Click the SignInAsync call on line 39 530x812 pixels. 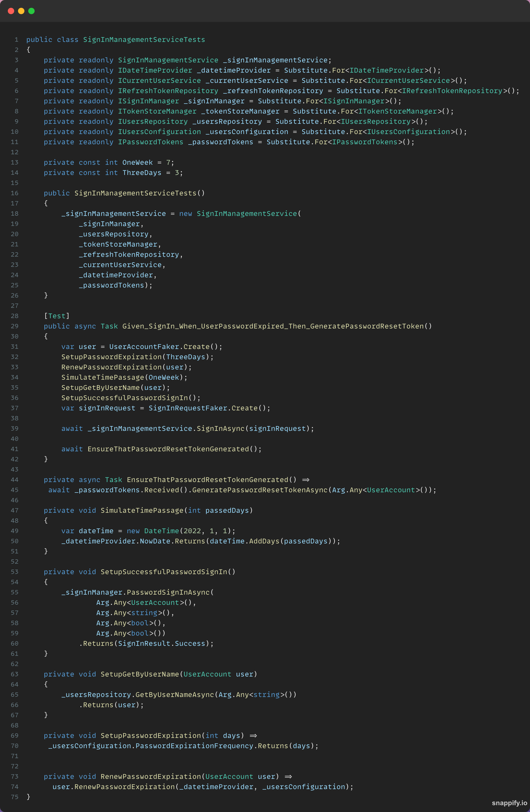tap(220, 428)
